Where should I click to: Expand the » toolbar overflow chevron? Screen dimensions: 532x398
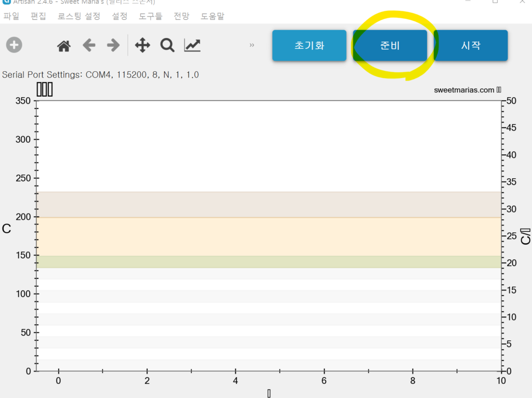252,45
